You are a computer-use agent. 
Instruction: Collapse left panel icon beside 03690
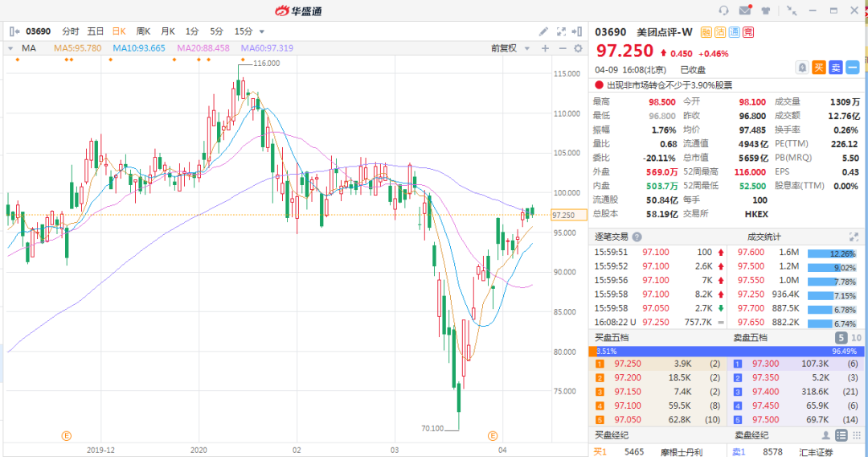click(x=14, y=31)
